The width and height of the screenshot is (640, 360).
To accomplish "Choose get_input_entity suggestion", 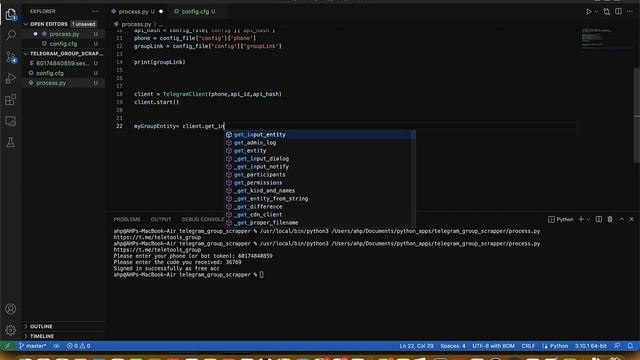I will (x=320, y=135).
